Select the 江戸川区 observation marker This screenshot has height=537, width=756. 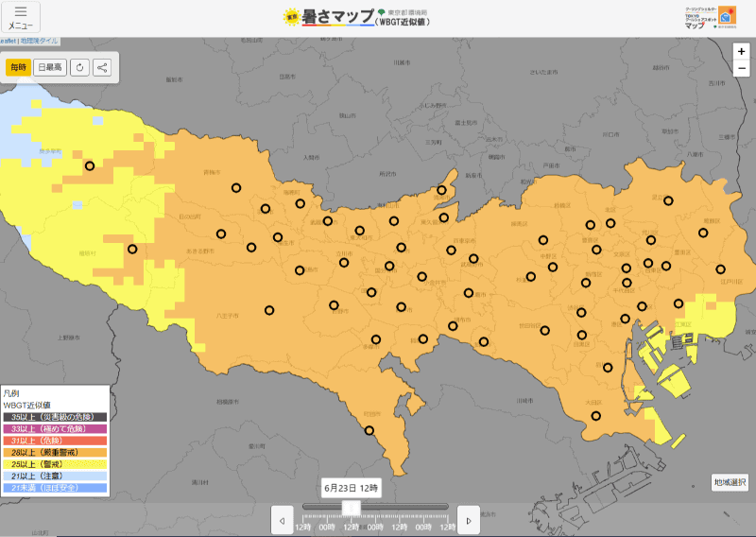point(720,269)
